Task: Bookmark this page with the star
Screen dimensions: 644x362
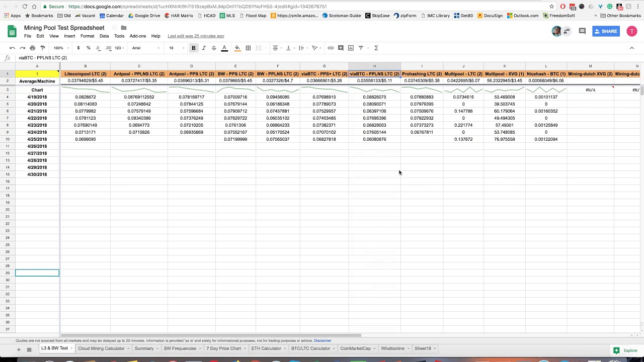Action: (x=552, y=7)
